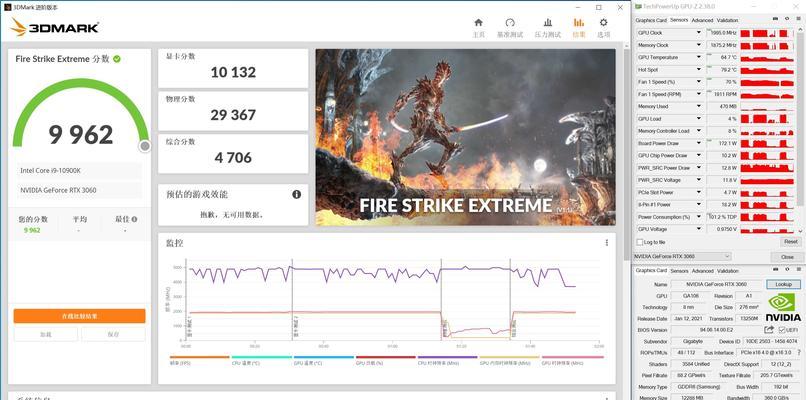
Task: Open the NVIDIA GeForce RTX 3060 device selector
Action: click(x=682, y=256)
